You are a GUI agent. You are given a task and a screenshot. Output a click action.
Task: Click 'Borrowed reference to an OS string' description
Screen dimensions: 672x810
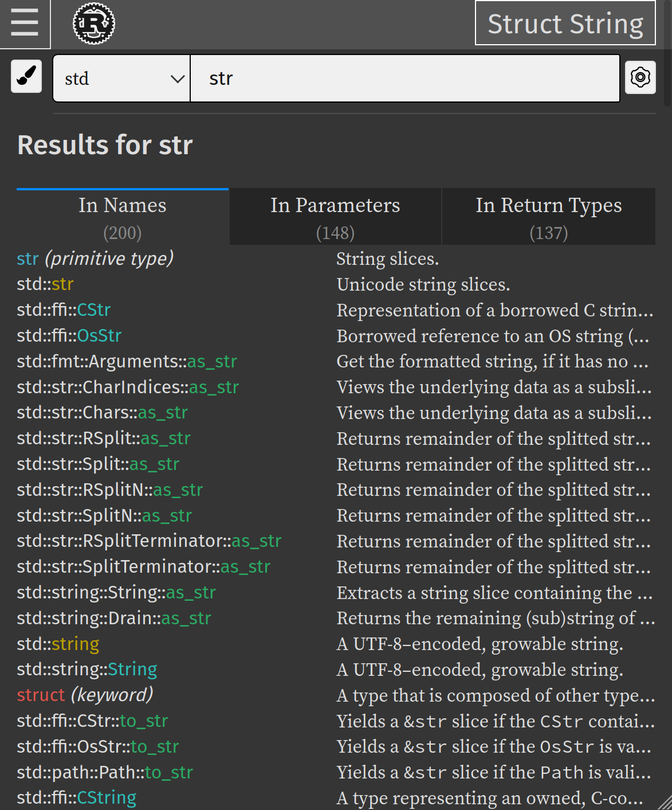coord(493,336)
